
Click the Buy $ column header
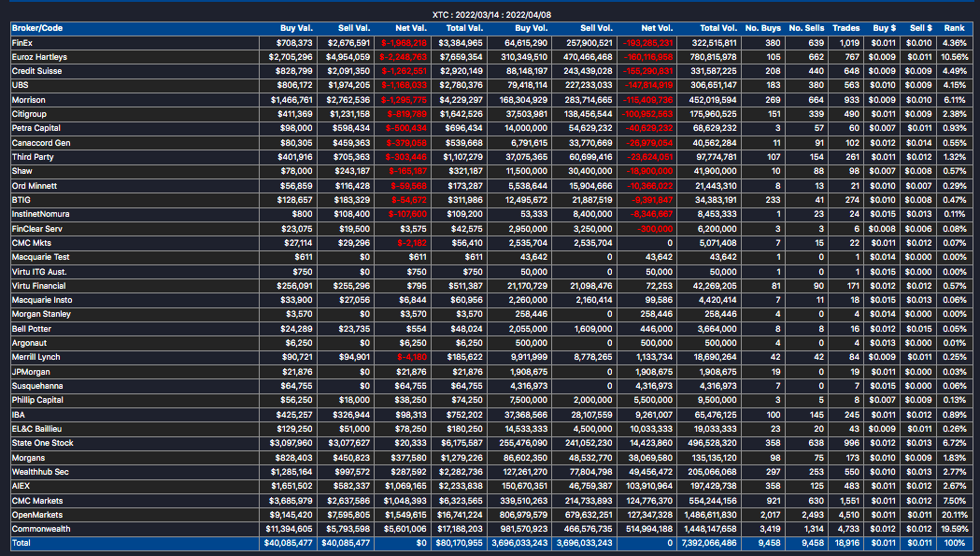[x=885, y=28]
